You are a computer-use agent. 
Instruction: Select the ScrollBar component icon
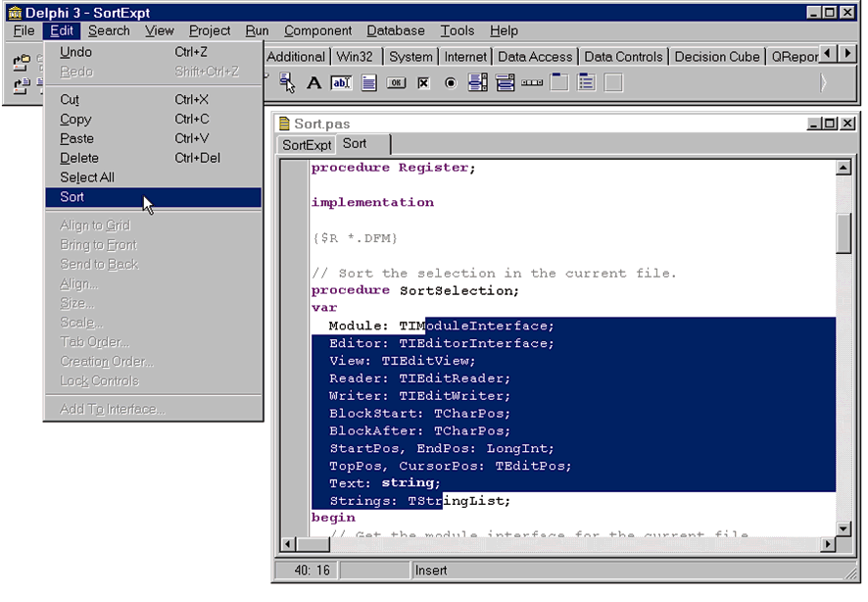[x=532, y=83]
